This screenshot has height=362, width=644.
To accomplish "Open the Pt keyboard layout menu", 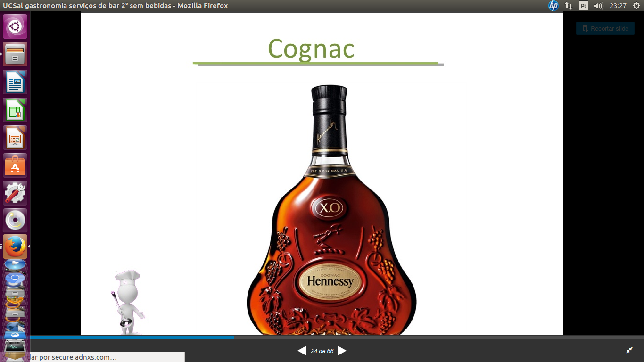I will pyautogui.click(x=584, y=6).
